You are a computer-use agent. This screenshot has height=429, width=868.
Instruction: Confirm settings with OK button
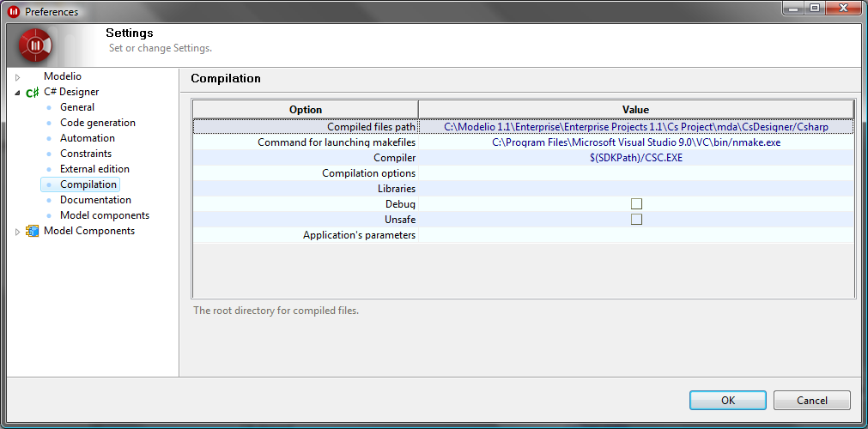coord(728,400)
